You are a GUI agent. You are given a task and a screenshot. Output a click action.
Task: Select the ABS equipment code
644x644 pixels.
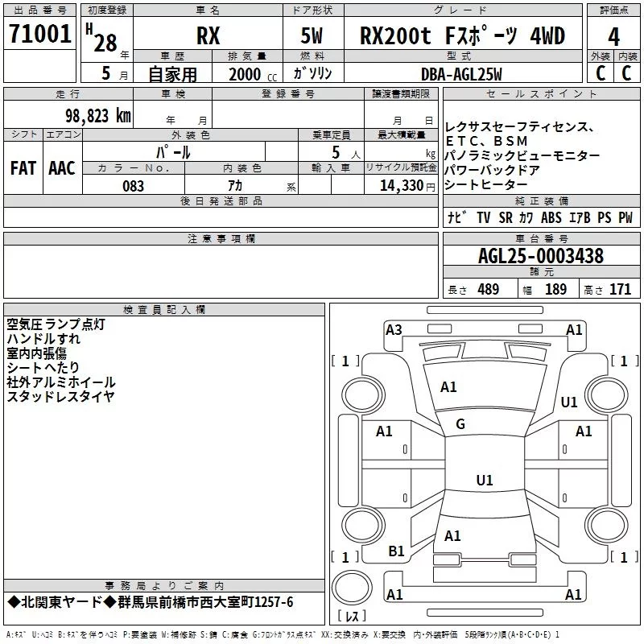pyautogui.click(x=551, y=217)
